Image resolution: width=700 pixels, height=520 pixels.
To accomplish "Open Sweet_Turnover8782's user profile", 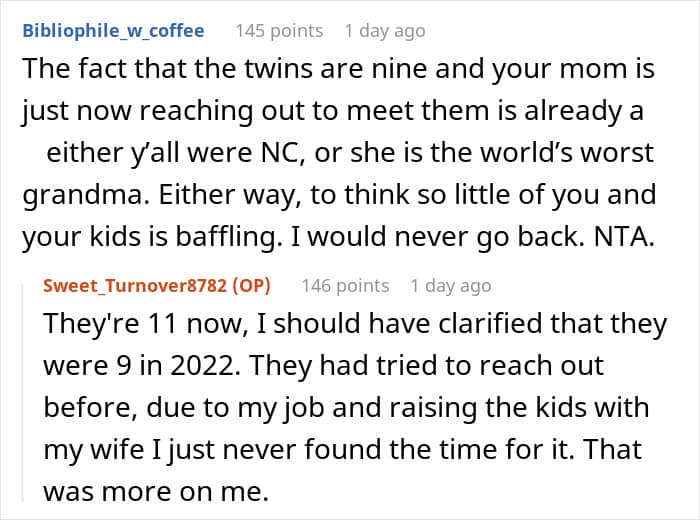I will pyautogui.click(x=138, y=286).
